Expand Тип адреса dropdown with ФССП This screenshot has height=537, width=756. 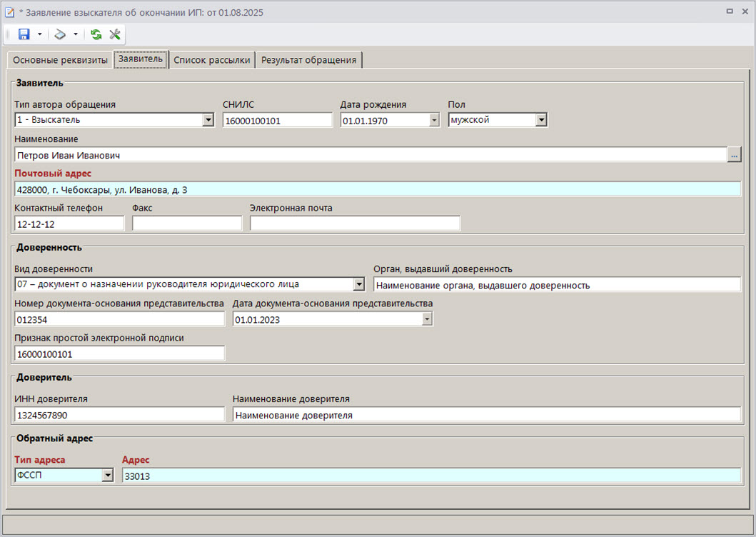coord(107,476)
